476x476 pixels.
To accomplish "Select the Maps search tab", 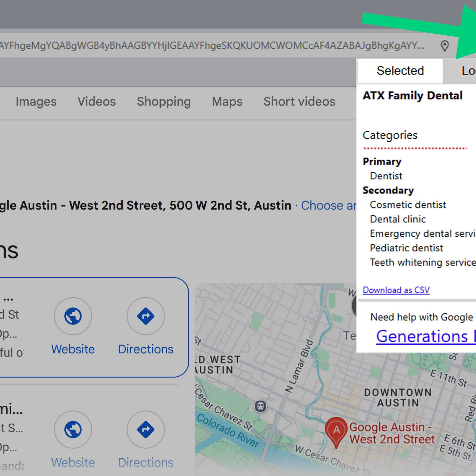I will (x=227, y=102).
